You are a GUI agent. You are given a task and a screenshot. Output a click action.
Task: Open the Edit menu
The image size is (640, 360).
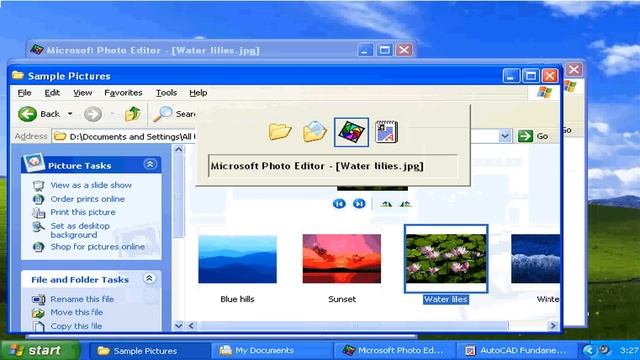coord(52,93)
